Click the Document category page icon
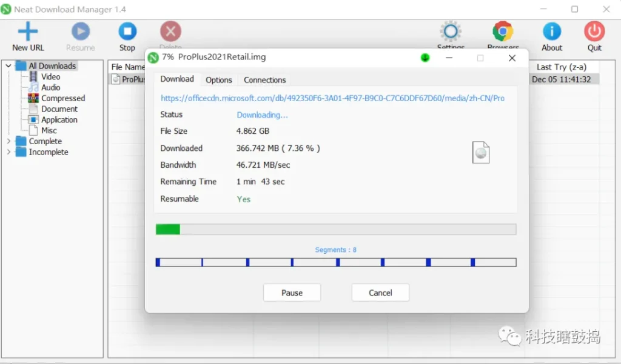621x364 pixels. click(34, 109)
